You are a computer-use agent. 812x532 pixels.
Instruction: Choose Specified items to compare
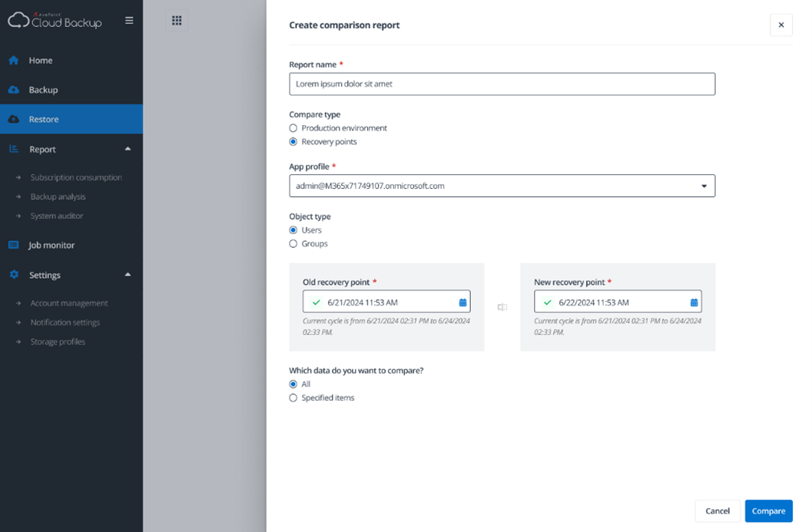click(x=293, y=398)
